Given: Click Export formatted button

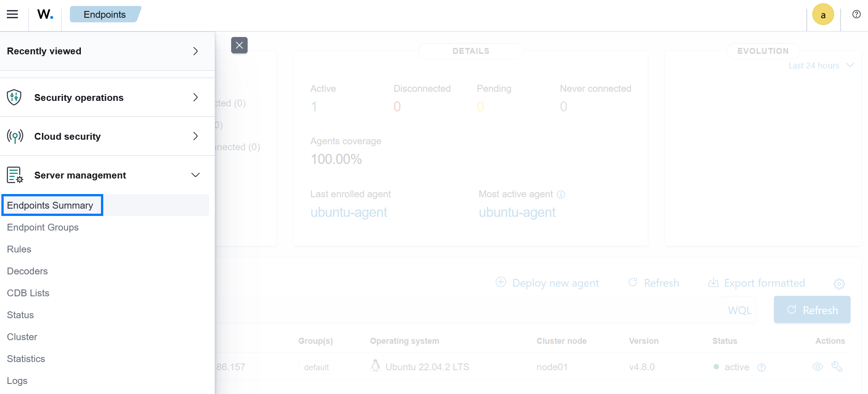Looking at the screenshot, I should point(757,283).
